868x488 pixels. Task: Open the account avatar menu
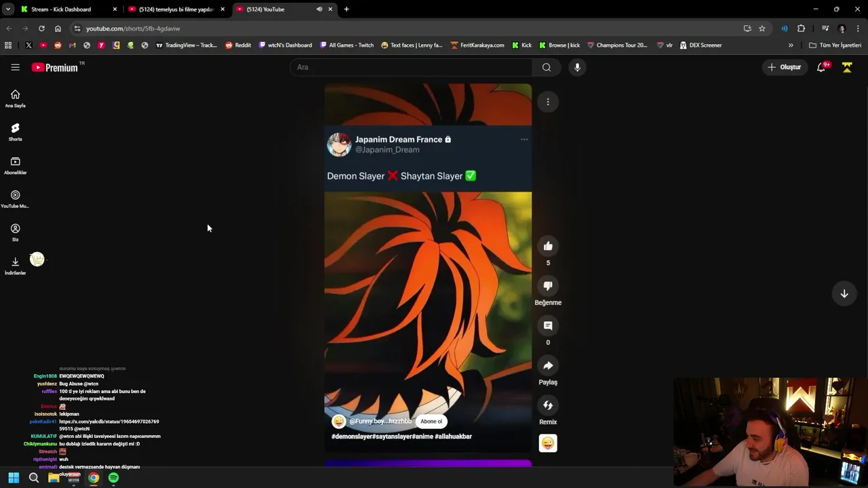pos(847,67)
